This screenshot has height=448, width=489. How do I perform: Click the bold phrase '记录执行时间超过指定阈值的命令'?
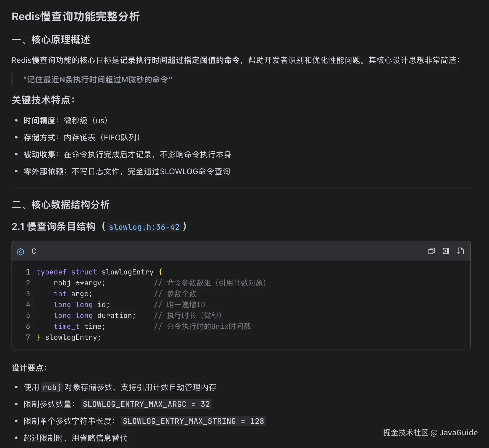pos(180,60)
